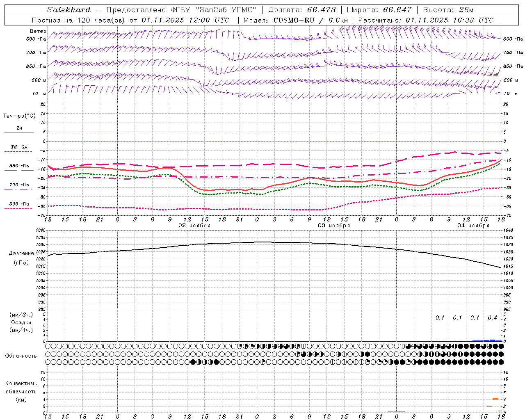Click the 'Рассчитано: 01.11.2025 16:38 UTC' timestamp
Image resolution: width=525 pixels, height=420 pixels.
pos(426,20)
